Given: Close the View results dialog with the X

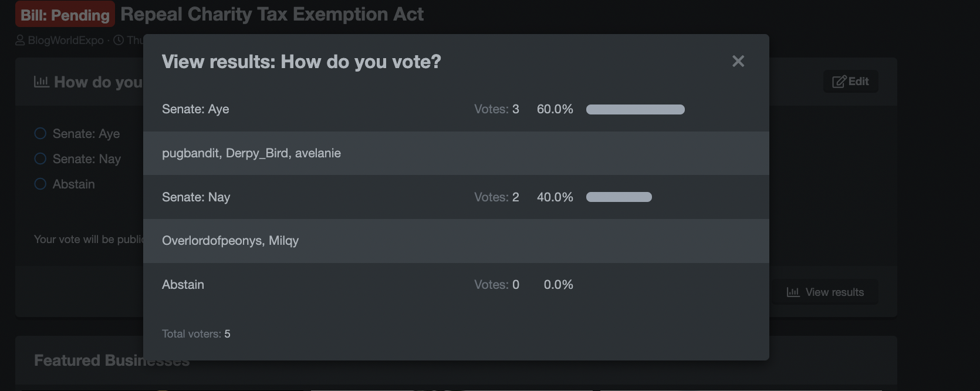Looking at the screenshot, I should (738, 61).
